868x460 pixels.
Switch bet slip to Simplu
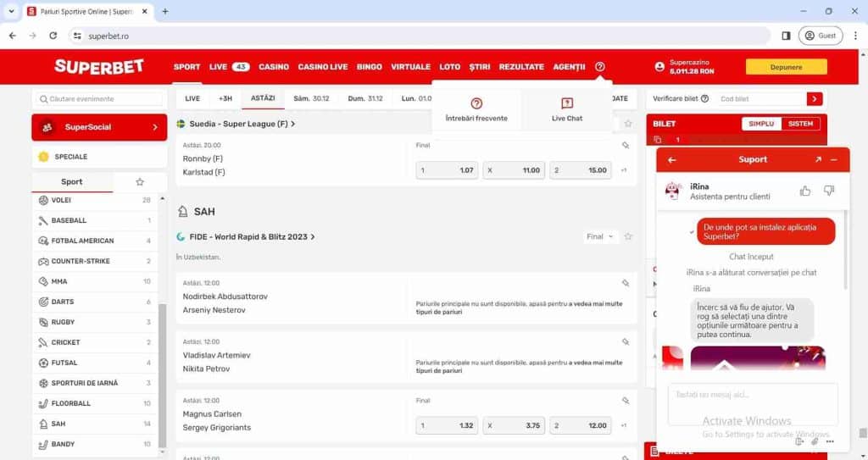pyautogui.click(x=761, y=124)
